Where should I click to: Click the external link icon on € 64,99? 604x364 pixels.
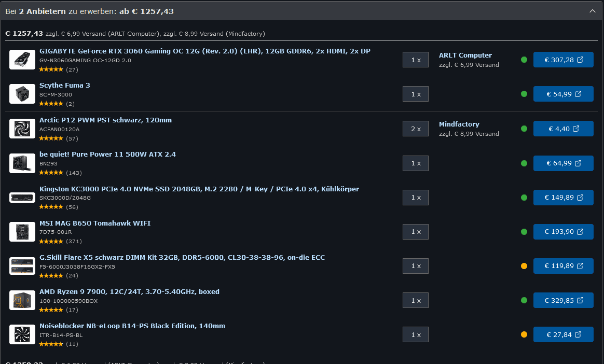coord(578,163)
